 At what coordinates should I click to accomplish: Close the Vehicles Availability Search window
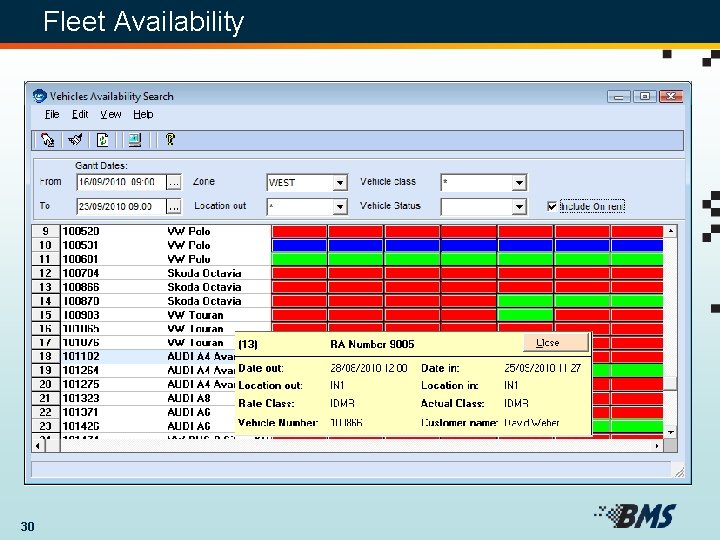[671, 96]
